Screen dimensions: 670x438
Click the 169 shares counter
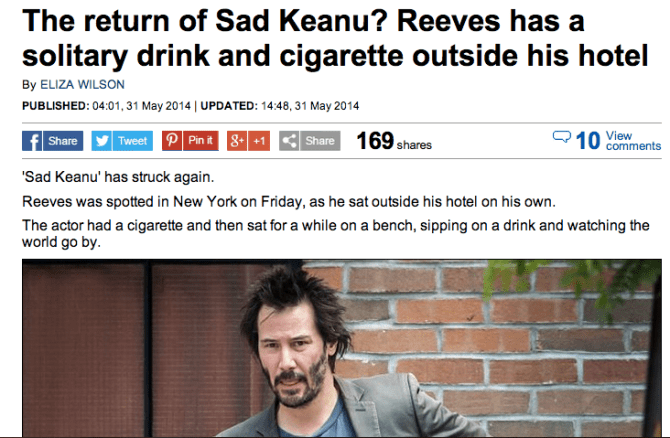[x=394, y=141]
